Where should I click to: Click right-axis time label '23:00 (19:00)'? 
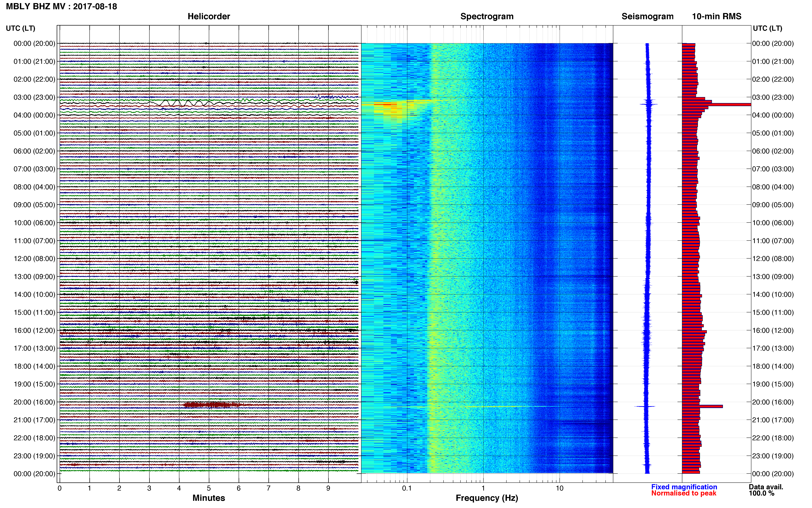point(773,456)
